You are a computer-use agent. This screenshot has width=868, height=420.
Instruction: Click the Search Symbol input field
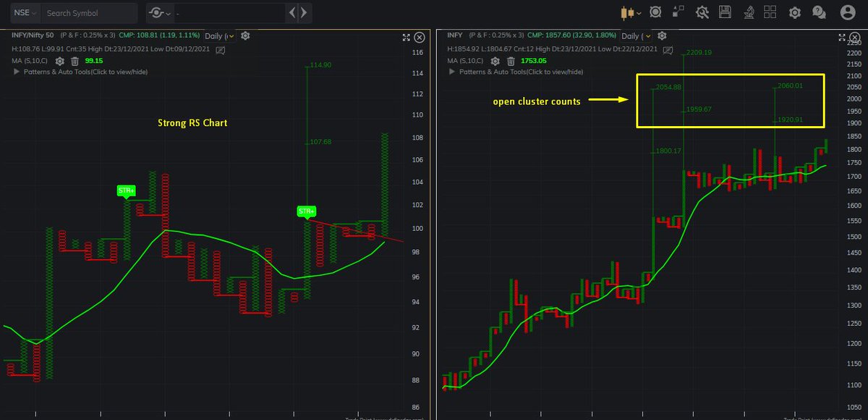coord(89,12)
